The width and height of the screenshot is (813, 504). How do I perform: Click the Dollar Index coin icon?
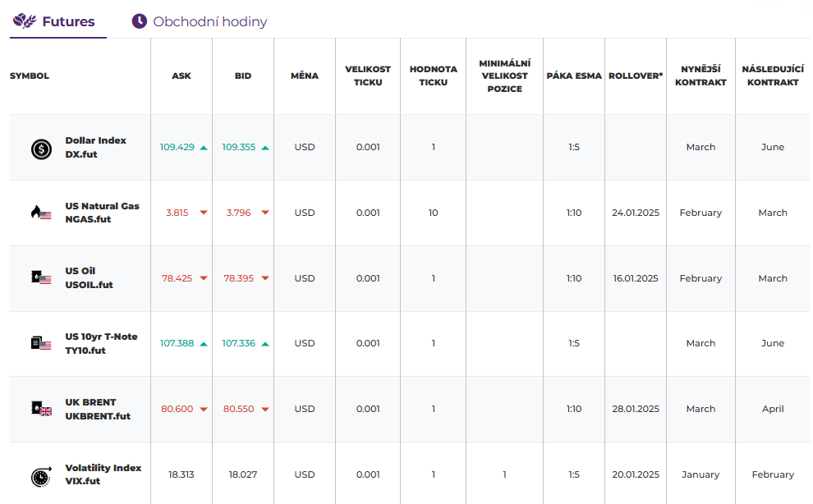[41, 148]
